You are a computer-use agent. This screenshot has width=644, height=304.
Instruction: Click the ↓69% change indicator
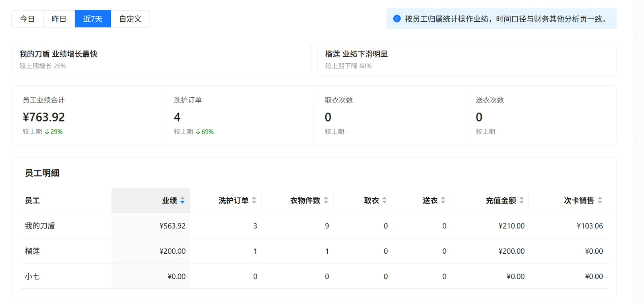click(x=204, y=131)
